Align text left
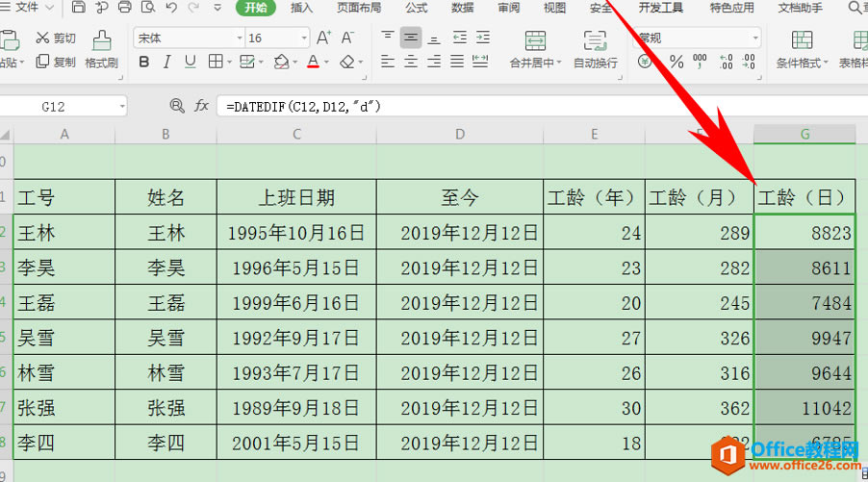This screenshot has width=868, height=482. (x=388, y=62)
